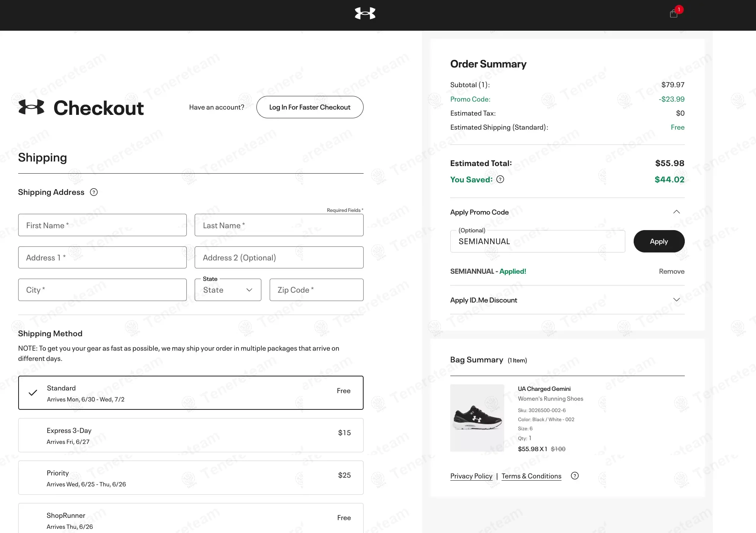Click the 'Have an account?' text

pyautogui.click(x=217, y=107)
